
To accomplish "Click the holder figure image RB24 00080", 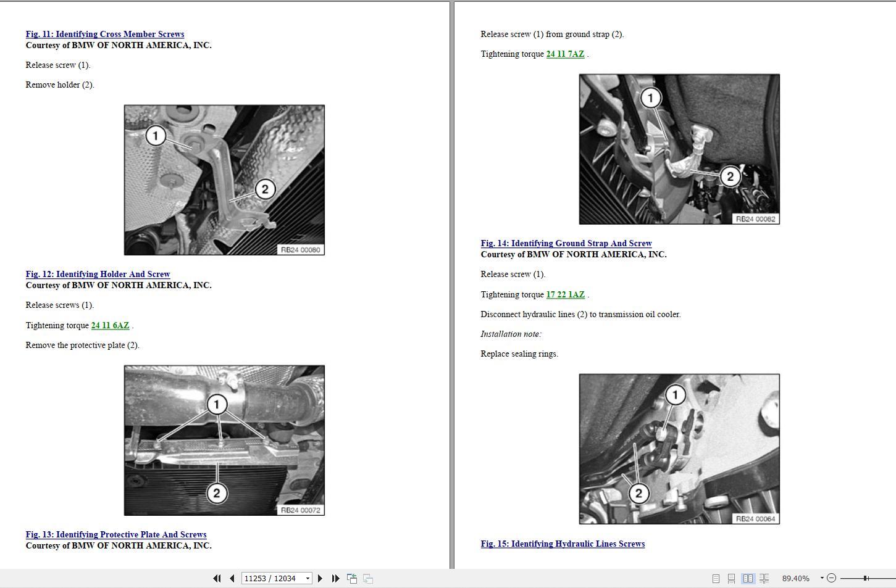I will tap(224, 180).
